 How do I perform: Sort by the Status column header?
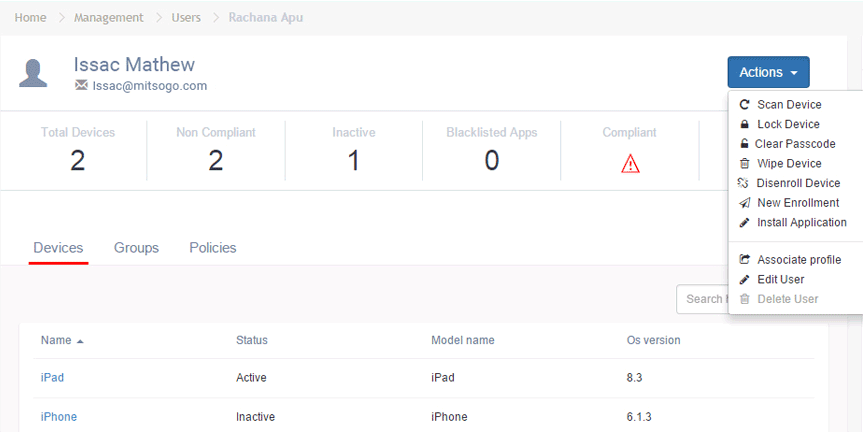252,341
